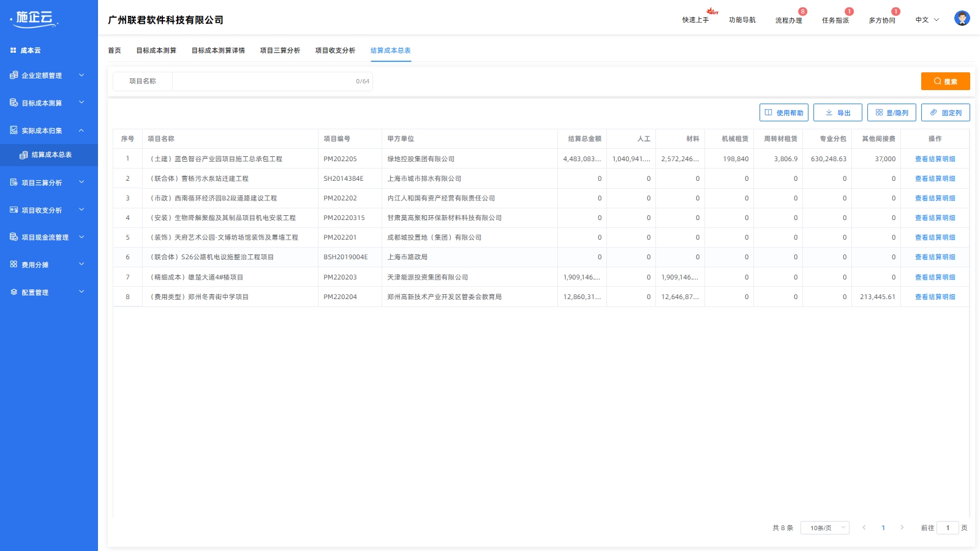This screenshot has width=980, height=551.
Task: Open 快速上手 in top navigation
Action: (696, 20)
